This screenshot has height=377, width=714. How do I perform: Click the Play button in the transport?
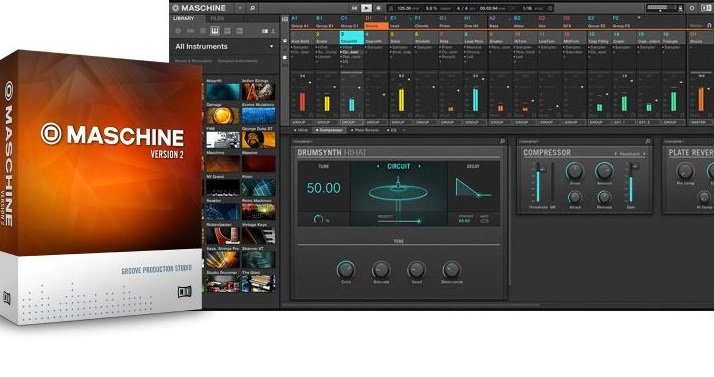pos(366,8)
